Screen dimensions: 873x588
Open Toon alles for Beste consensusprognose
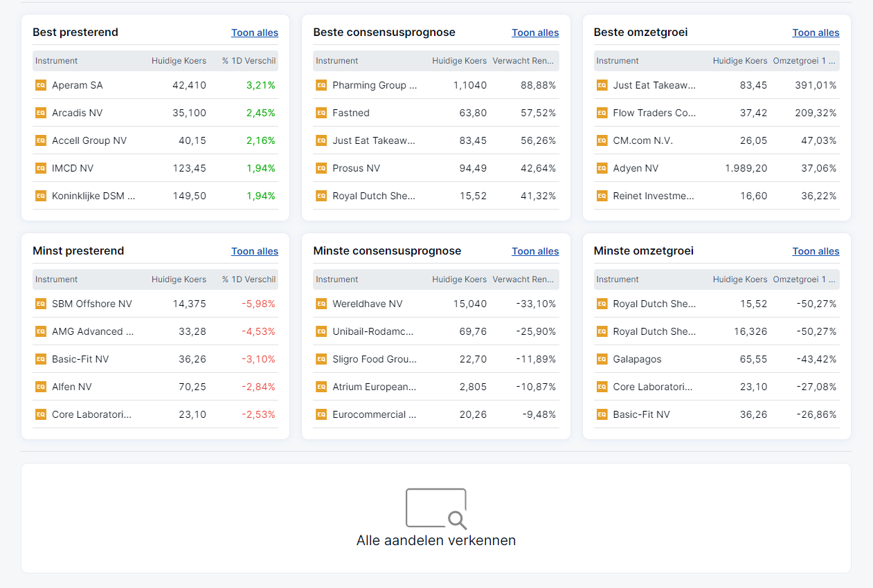535,33
